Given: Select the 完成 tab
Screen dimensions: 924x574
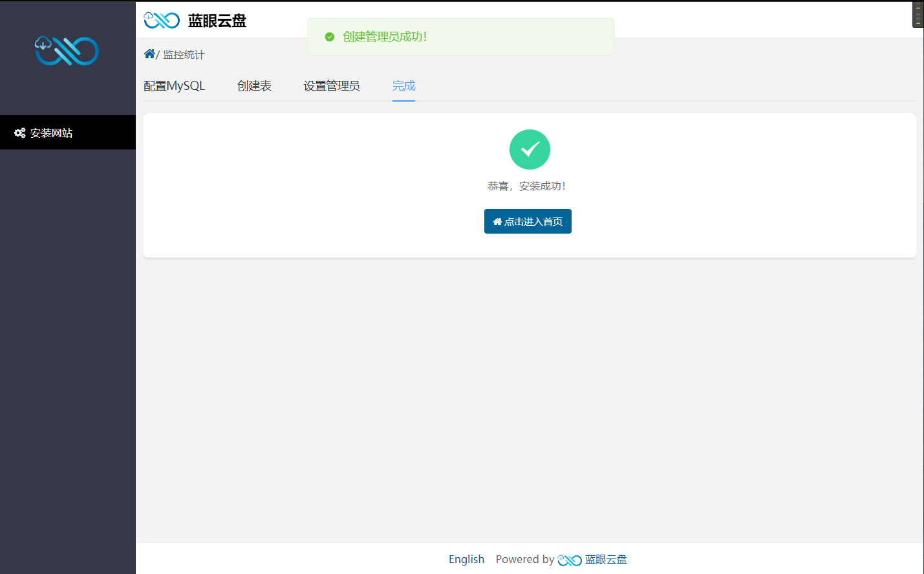Looking at the screenshot, I should pos(403,85).
